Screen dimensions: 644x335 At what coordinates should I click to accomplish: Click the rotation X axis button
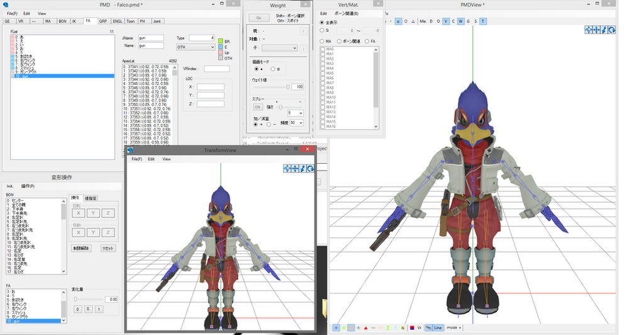pyautogui.click(x=79, y=213)
